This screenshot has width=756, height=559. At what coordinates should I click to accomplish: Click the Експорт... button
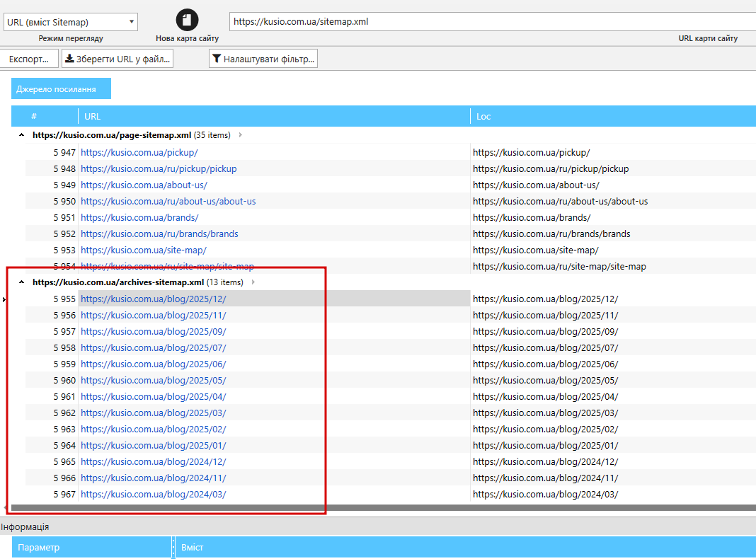(29, 59)
